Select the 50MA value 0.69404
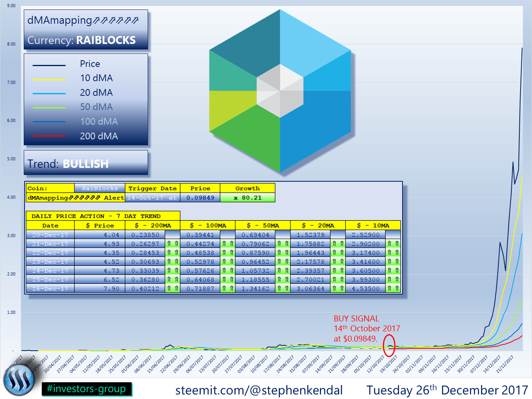Screen dimensions: 532x399 click(255, 235)
